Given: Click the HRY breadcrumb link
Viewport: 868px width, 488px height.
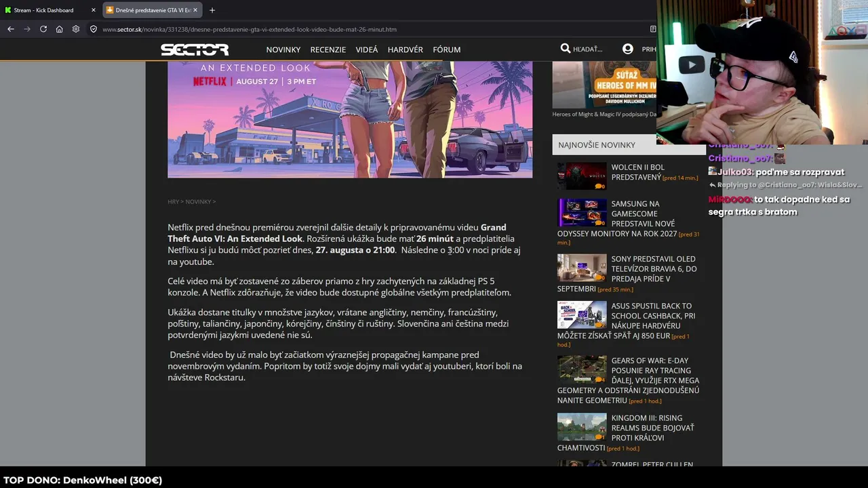Looking at the screenshot, I should click(173, 201).
